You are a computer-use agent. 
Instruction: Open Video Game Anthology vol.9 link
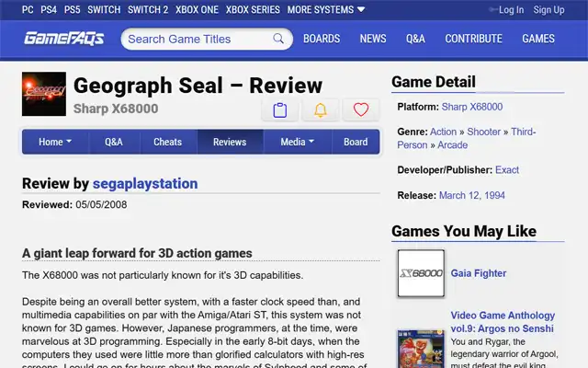tap(503, 322)
